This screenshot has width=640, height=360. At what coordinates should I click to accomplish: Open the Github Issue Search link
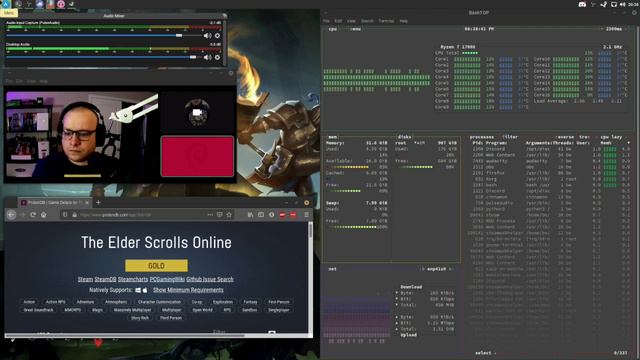(x=210, y=279)
